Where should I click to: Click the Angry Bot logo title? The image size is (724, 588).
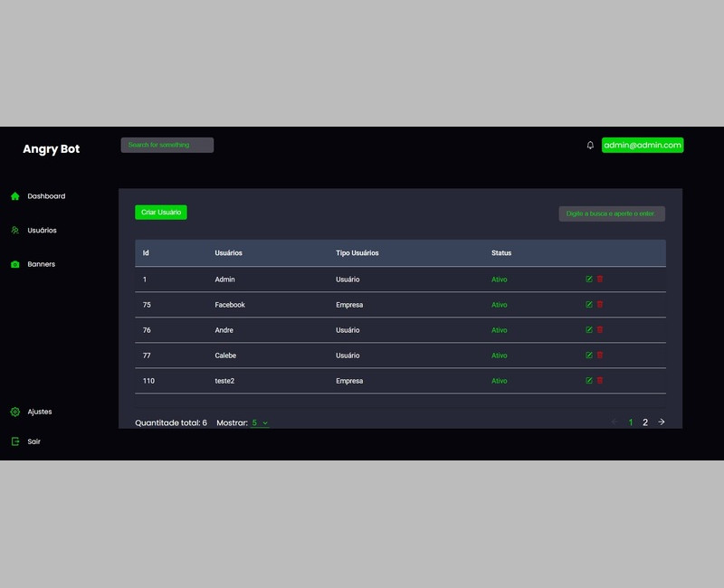point(51,149)
